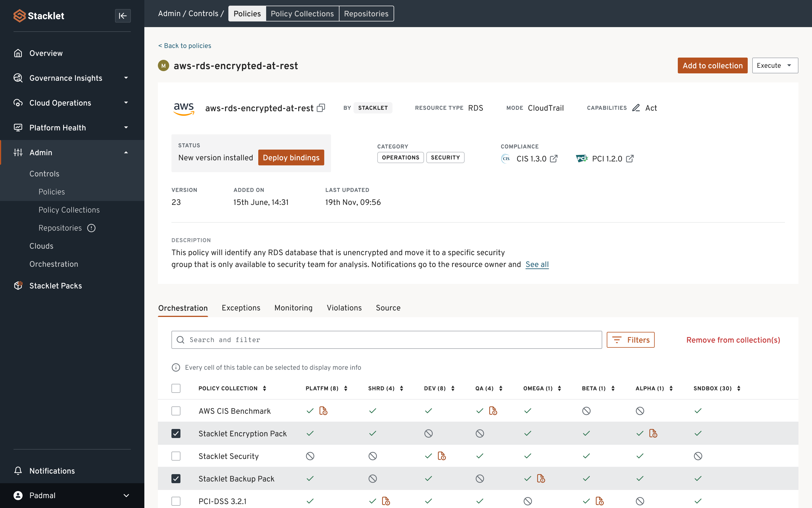Image resolution: width=812 pixels, height=508 pixels.
Task: Open exception icon in PCI-DSS 3.2.1 SHRD cell
Action: (386, 501)
